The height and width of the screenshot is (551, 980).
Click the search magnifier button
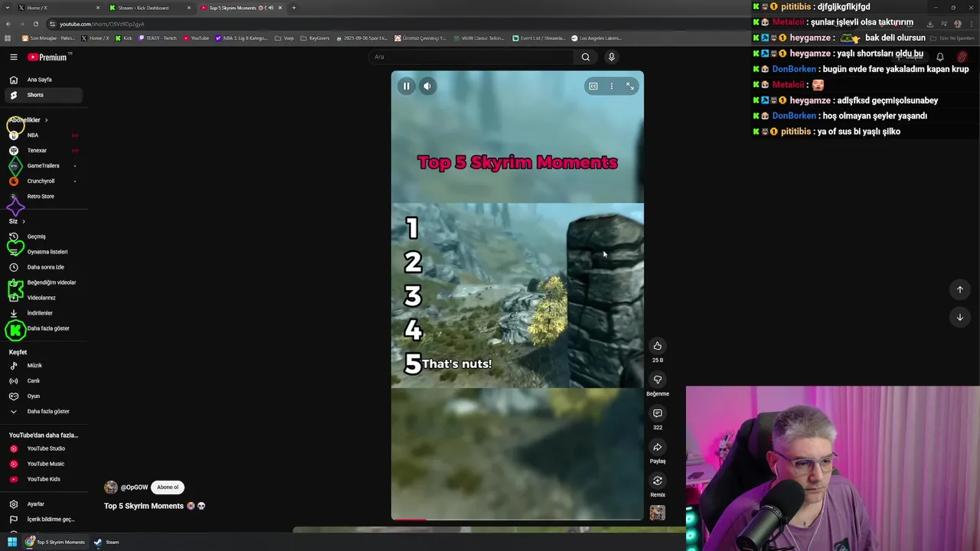pyautogui.click(x=586, y=57)
